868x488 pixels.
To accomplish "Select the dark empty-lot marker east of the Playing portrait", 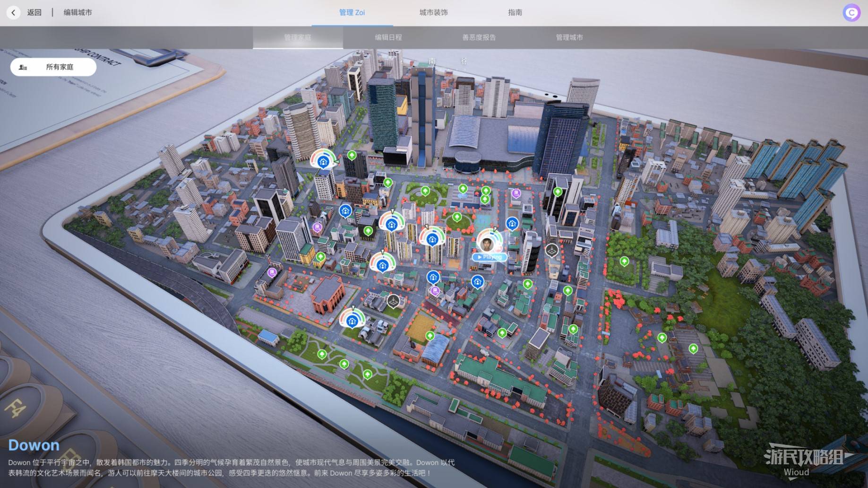I will [x=552, y=250].
